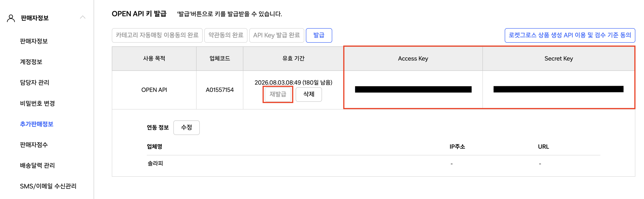The image size is (644, 199).
Task: Click the 약관동의 완료 button
Action: [x=226, y=35]
